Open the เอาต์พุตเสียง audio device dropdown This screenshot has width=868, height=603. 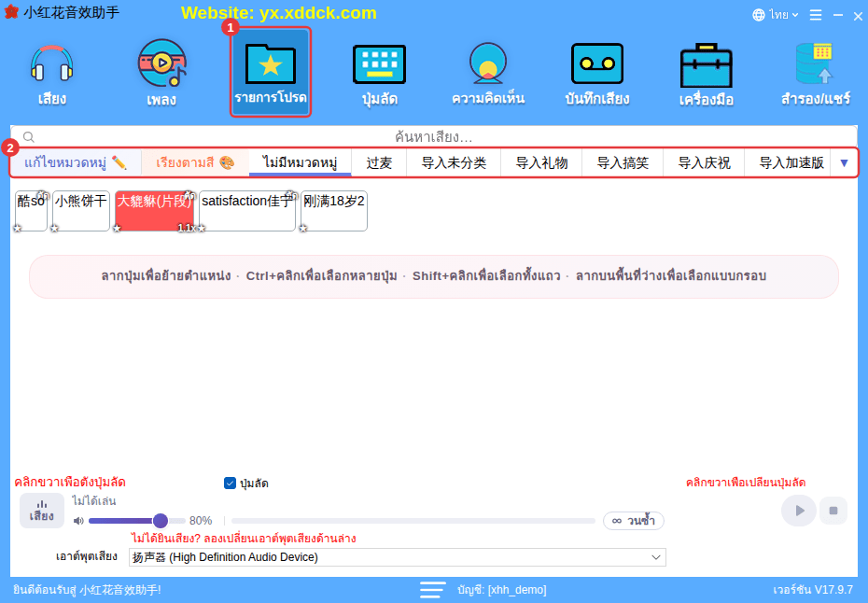point(398,557)
